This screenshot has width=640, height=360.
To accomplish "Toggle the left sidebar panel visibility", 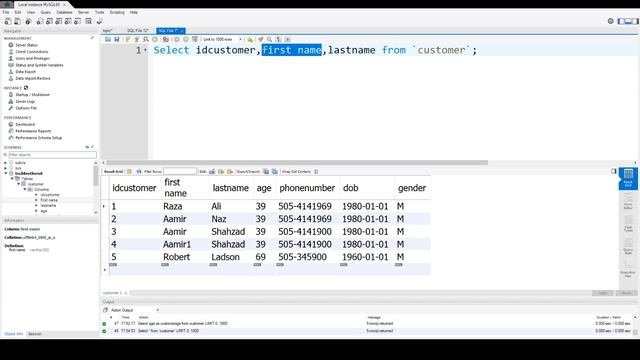I will 622,21.
